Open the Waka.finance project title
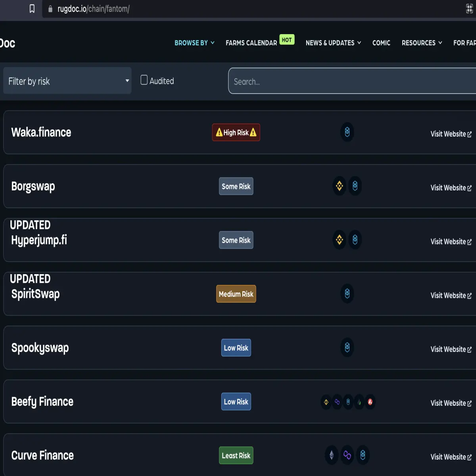The width and height of the screenshot is (476, 476). pyautogui.click(x=41, y=132)
